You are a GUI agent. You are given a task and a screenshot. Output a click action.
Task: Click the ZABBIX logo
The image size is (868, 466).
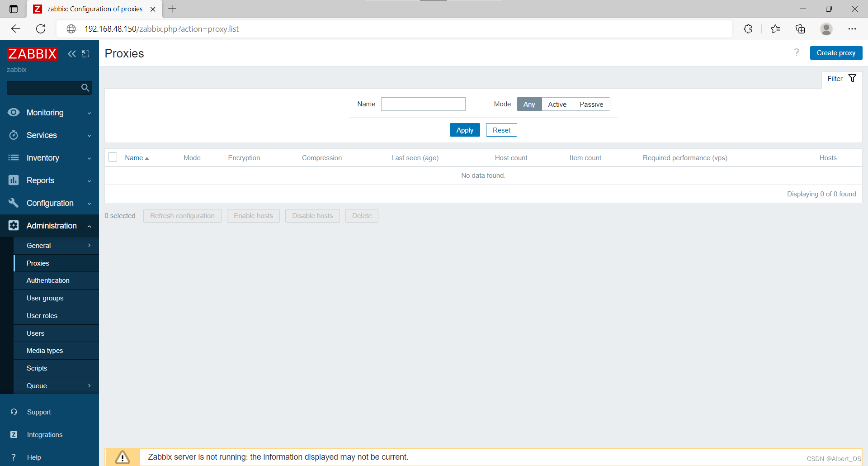(33, 54)
